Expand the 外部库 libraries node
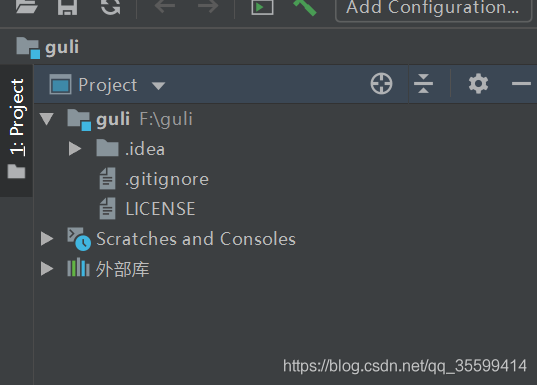 coord(47,269)
